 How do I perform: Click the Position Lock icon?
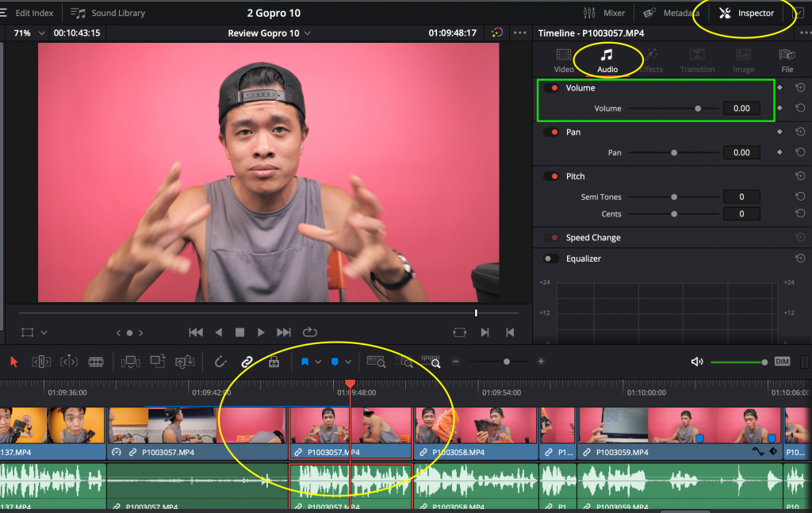click(274, 362)
